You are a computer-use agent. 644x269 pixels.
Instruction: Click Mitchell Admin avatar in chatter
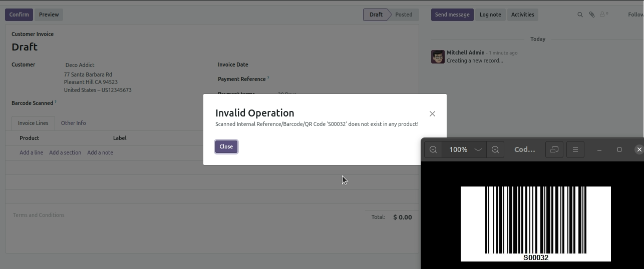pyautogui.click(x=438, y=56)
